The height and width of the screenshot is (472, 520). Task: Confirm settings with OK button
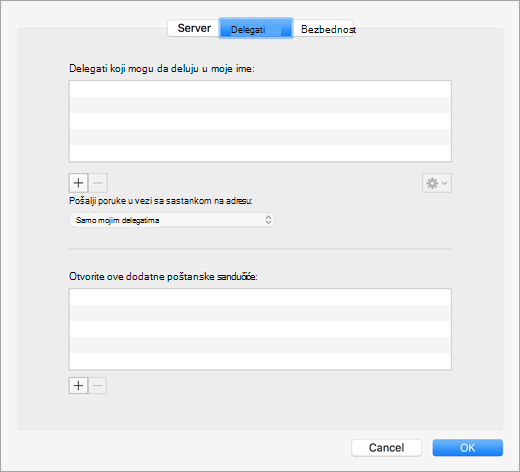pos(468,448)
